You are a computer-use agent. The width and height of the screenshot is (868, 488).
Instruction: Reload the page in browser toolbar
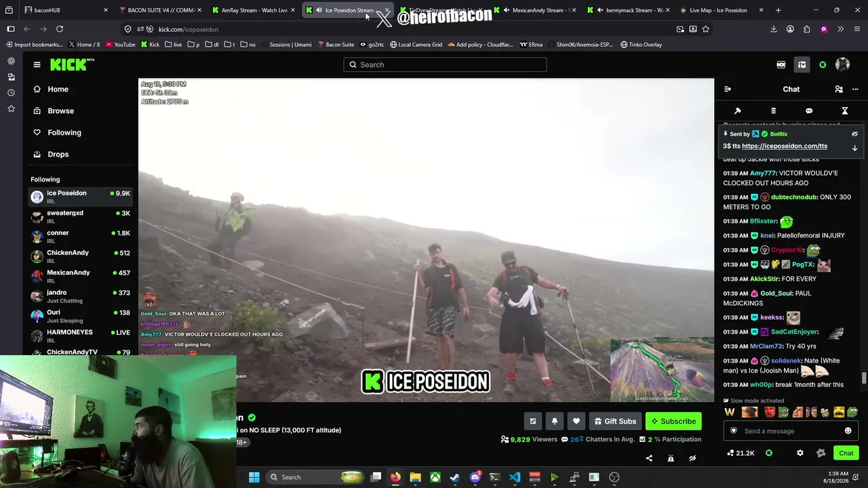pos(60,29)
